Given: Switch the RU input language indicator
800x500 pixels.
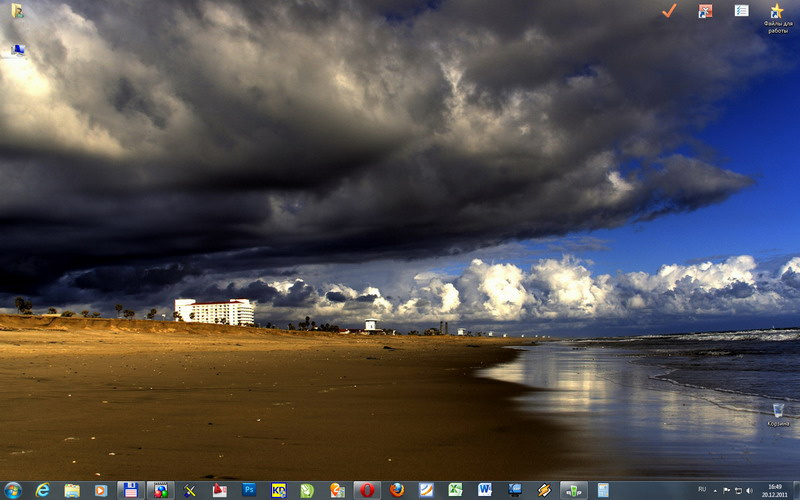Looking at the screenshot, I should (x=701, y=490).
